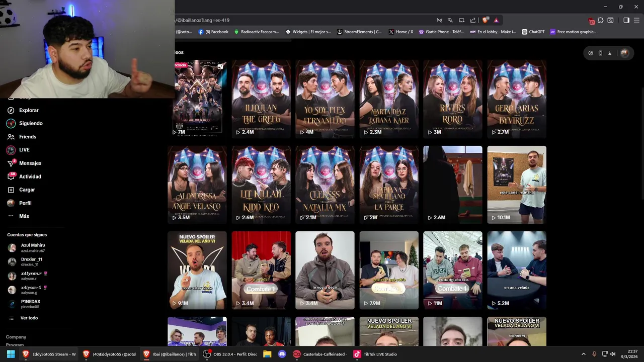Open Yo Soy Plex vs Fernanfloo video
This screenshot has height=362, width=644.
coord(325,99)
